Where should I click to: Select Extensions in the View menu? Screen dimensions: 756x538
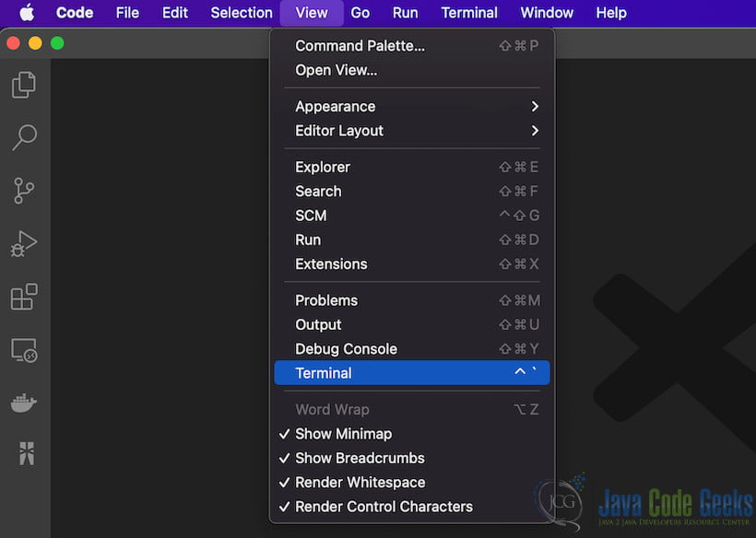click(412, 264)
